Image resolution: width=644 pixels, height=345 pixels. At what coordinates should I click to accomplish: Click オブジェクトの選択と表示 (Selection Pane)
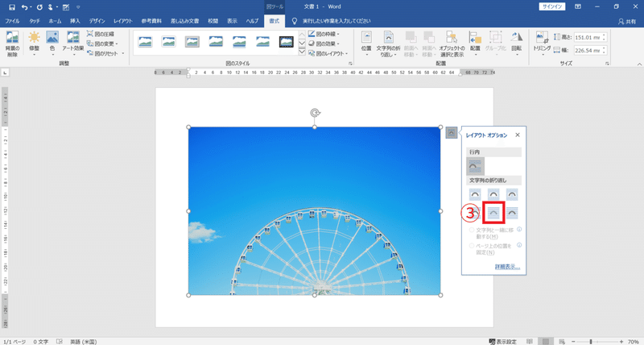452,44
